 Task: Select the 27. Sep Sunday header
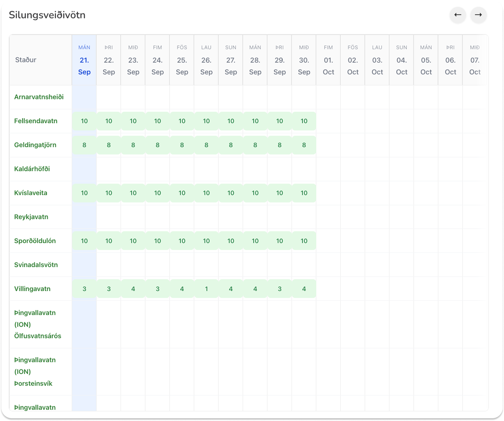click(231, 60)
